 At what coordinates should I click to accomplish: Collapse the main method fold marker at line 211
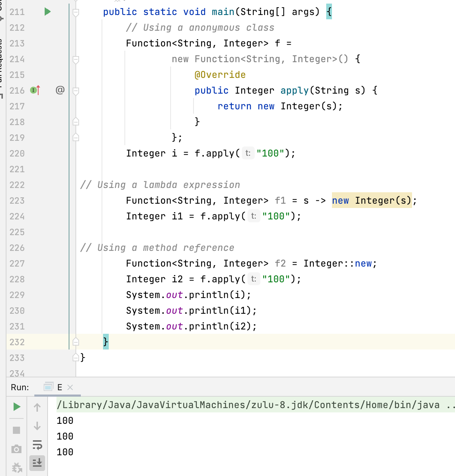pyautogui.click(x=76, y=13)
